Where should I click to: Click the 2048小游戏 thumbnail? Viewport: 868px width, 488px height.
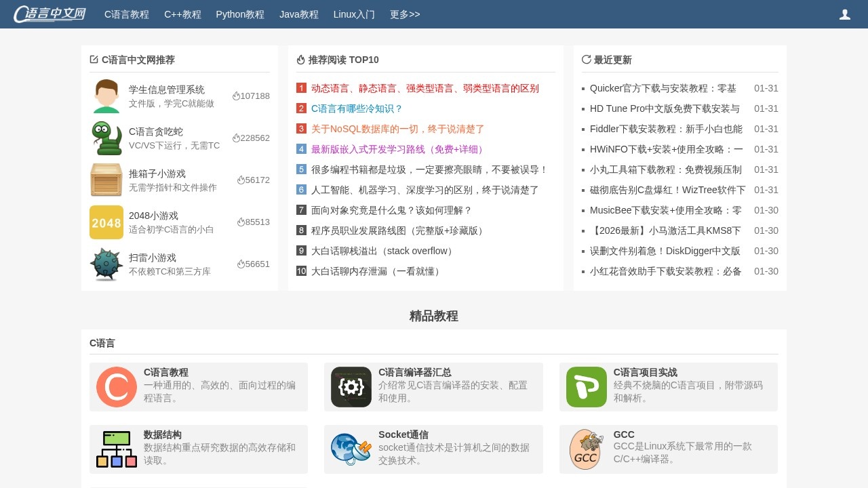106,222
